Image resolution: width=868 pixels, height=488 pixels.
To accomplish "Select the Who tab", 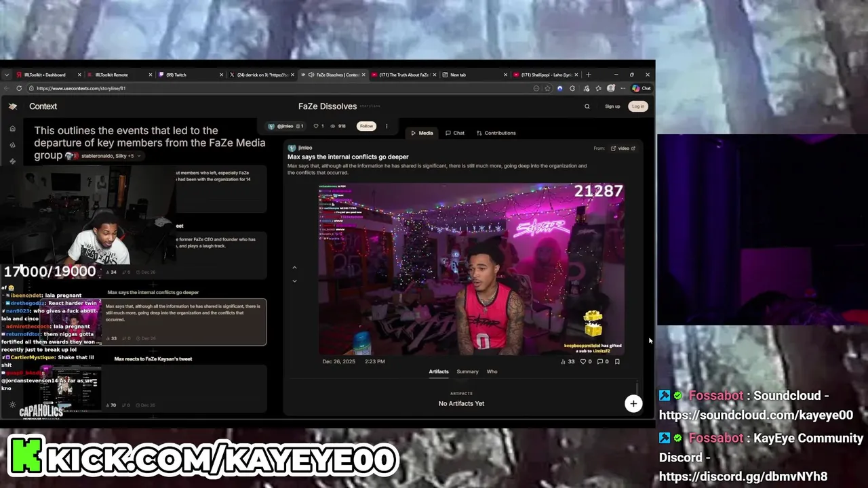I will click(492, 371).
